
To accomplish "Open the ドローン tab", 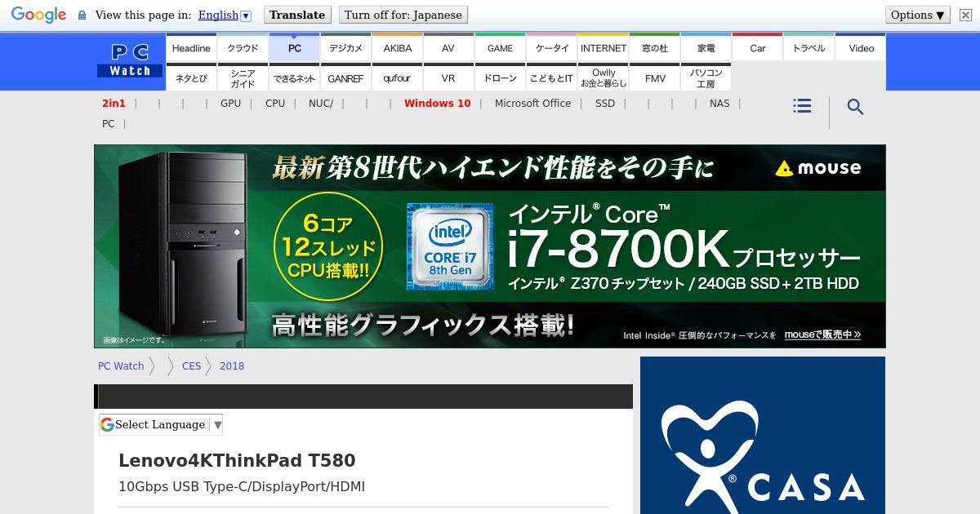I will [x=500, y=78].
